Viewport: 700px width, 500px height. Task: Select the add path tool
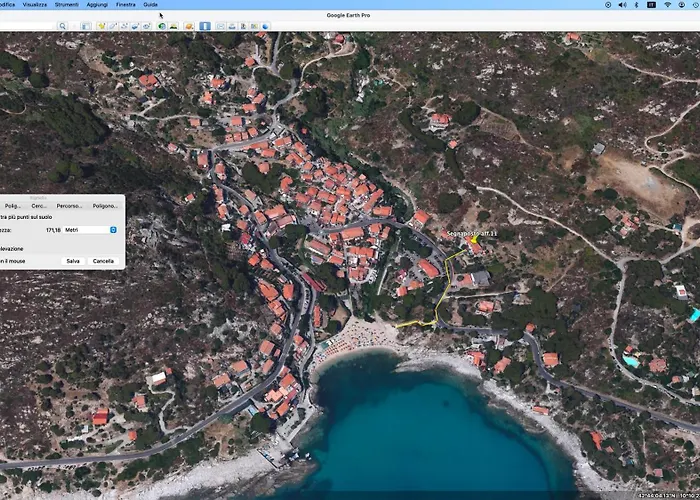(x=124, y=25)
